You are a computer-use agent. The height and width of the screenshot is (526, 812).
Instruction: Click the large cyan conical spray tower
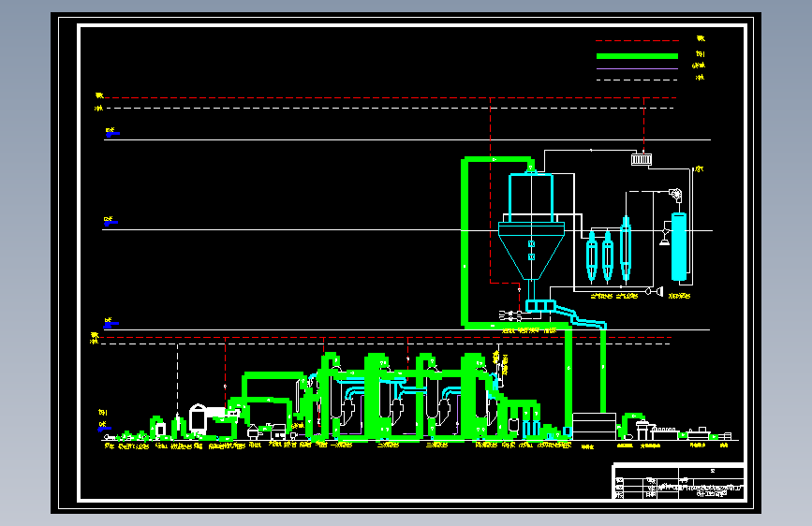(531, 226)
